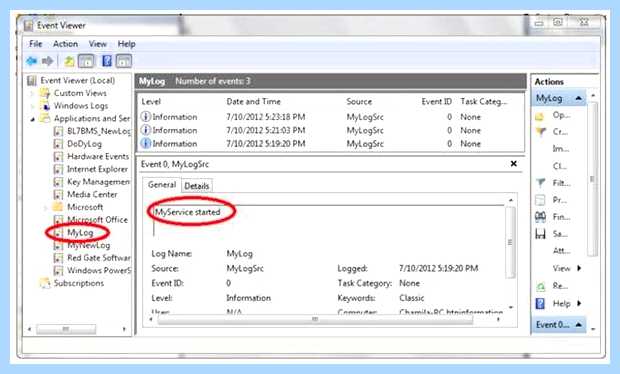This screenshot has height=374, width=620.
Task: Collapse the Applications and Services Logs node
Action: (33, 119)
